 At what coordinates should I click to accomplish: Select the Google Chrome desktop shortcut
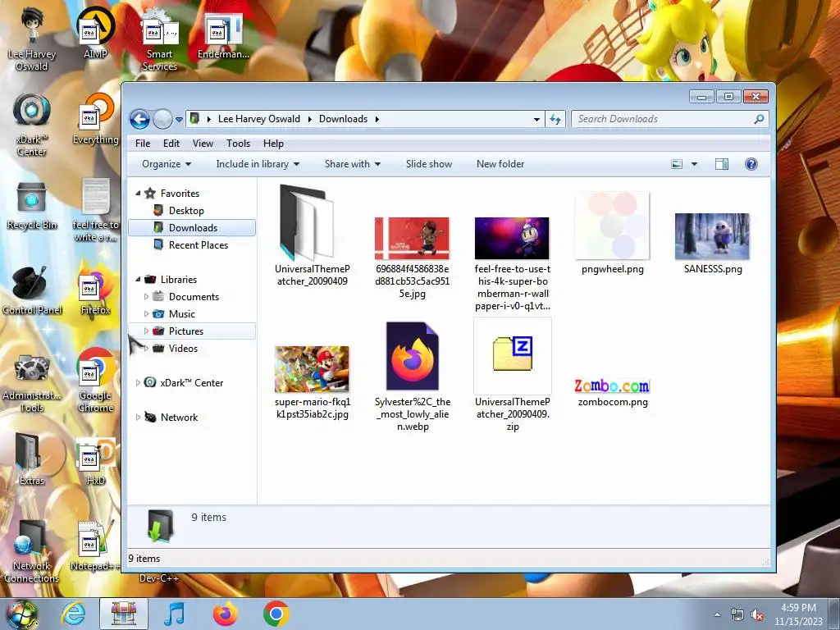95,381
